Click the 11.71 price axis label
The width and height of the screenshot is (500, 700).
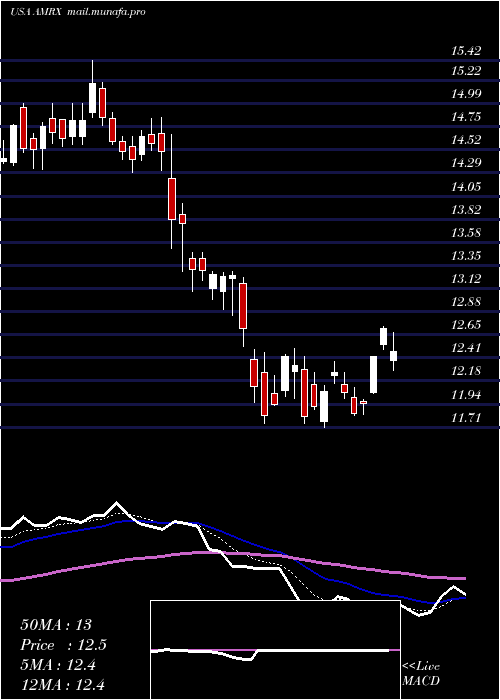click(x=466, y=418)
